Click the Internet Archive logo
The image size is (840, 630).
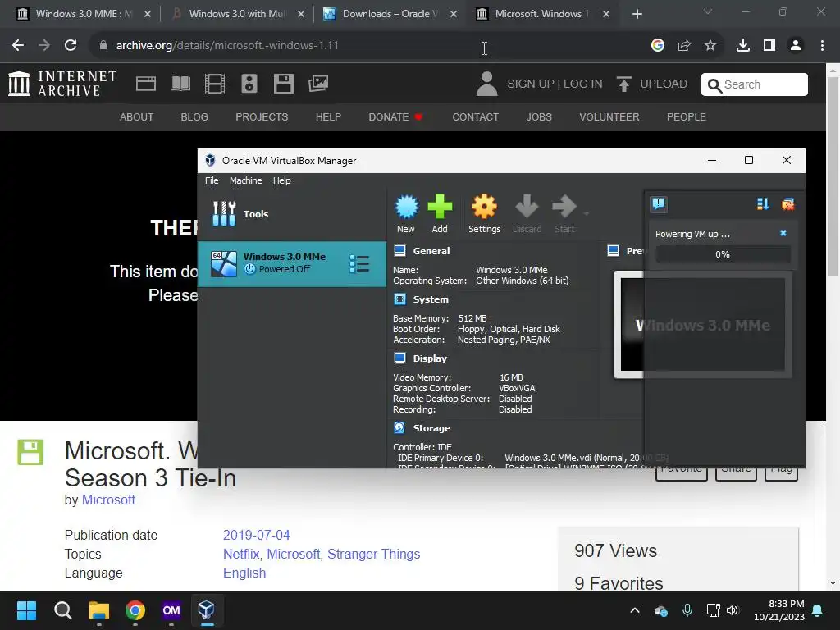(62, 84)
